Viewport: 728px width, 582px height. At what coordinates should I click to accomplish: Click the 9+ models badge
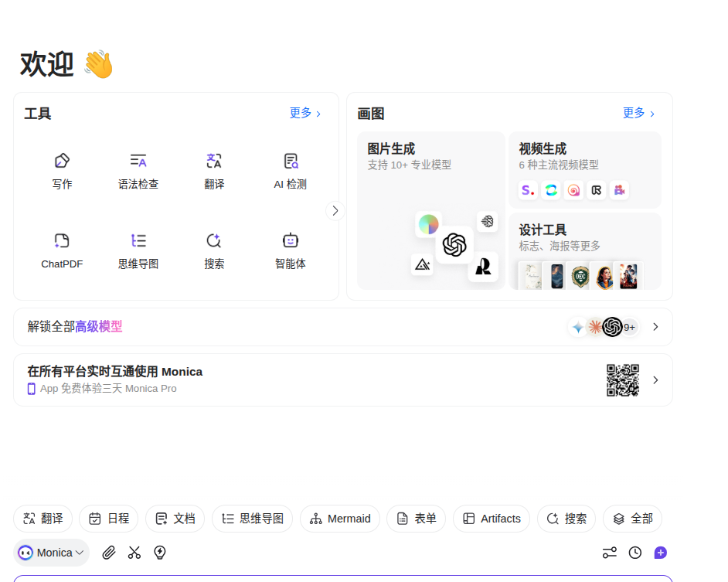point(629,328)
